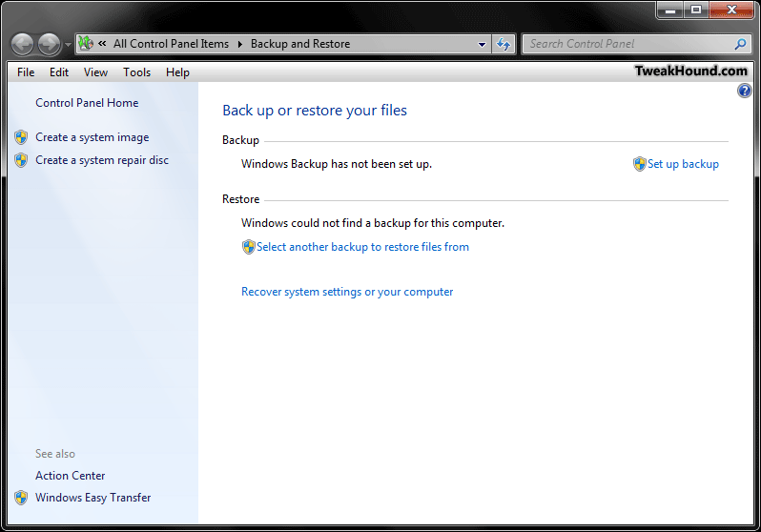761x532 pixels.
Task: Select another backup to restore files from
Action: click(362, 247)
